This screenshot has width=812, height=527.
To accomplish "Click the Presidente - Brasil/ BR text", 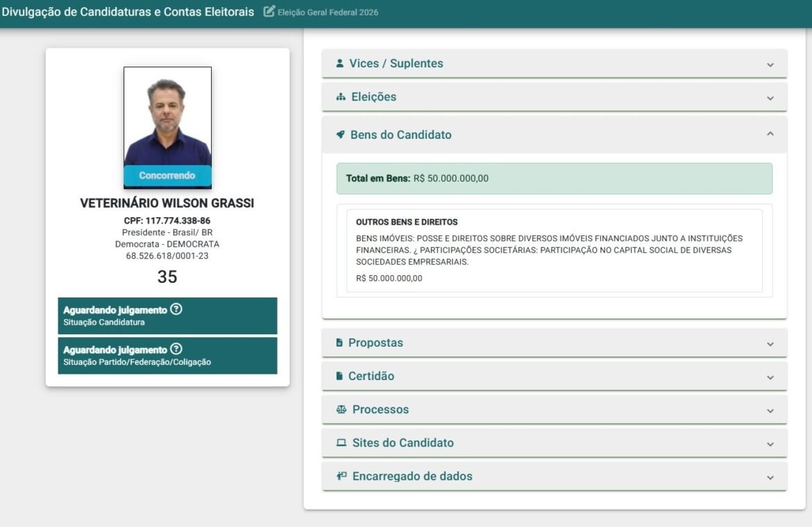I will click(167, 232).
